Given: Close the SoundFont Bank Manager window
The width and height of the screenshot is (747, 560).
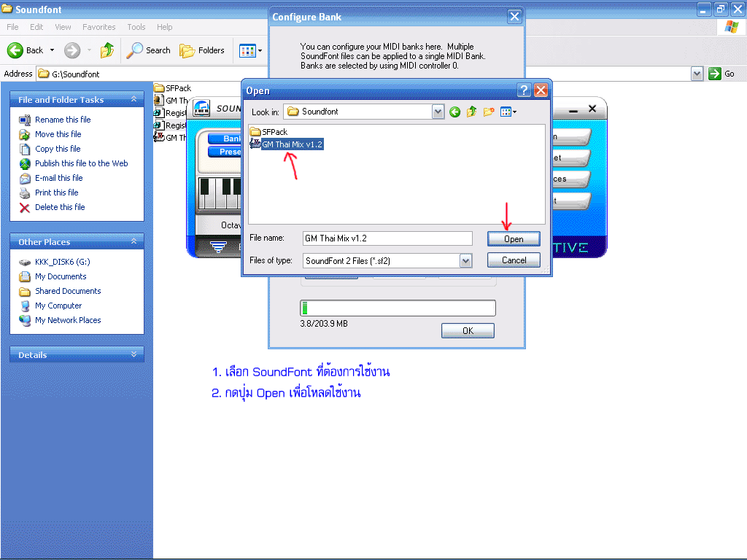Looking at the screenshot, I should click(x=592, y=109).
